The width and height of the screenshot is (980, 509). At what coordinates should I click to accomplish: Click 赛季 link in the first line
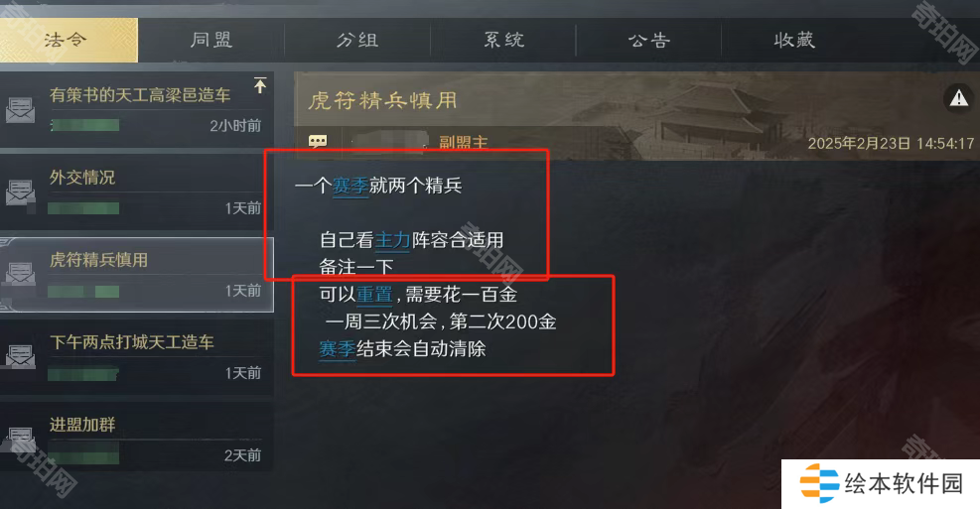[350, 186]
